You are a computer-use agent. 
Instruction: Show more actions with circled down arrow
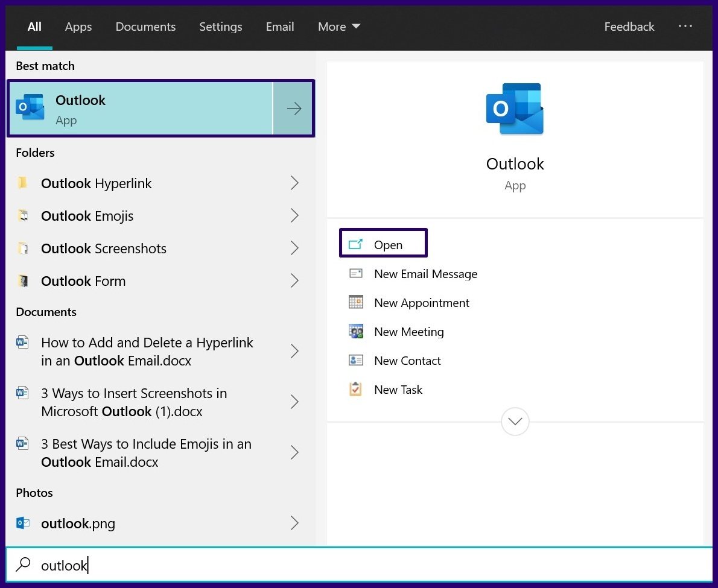pyautogui.click(x=515, y=422)
